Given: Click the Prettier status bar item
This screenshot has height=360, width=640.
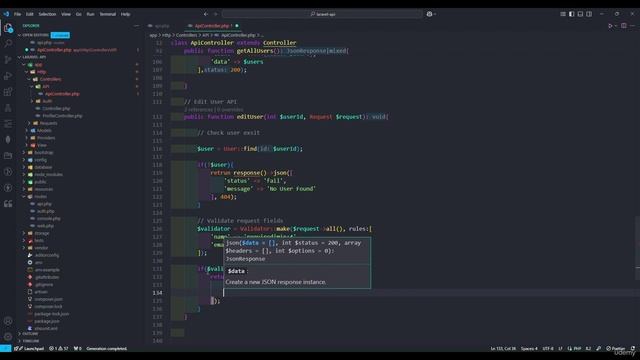Looking at the screenshot, I should click(616, 349).
